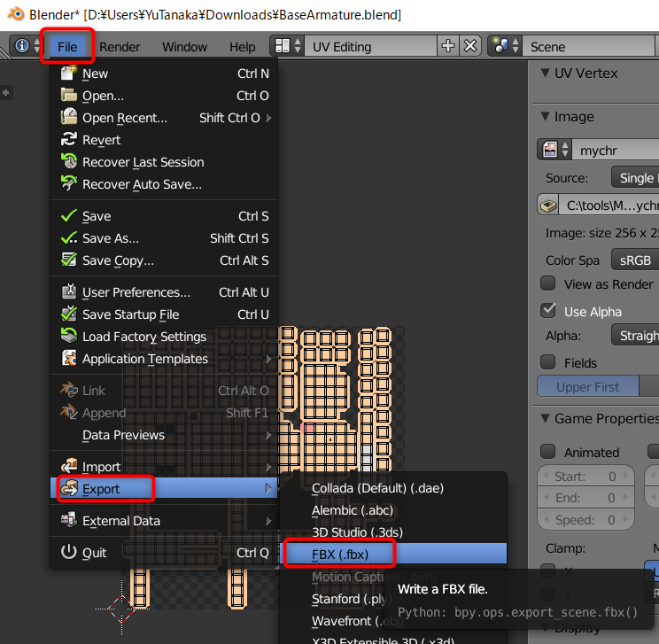The image size is (659, 644).
Task: Click the Speed value field
Action: (x=585, y=520)
